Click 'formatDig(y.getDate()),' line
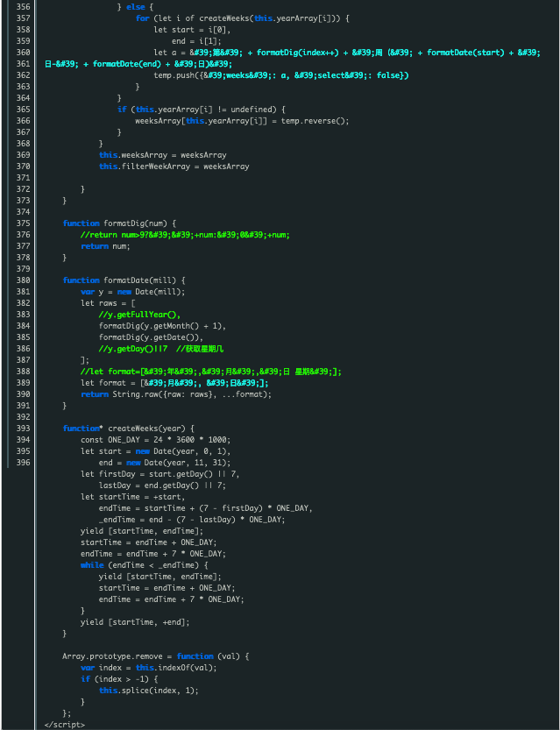 pyautogui.click(x=152, y=337)
